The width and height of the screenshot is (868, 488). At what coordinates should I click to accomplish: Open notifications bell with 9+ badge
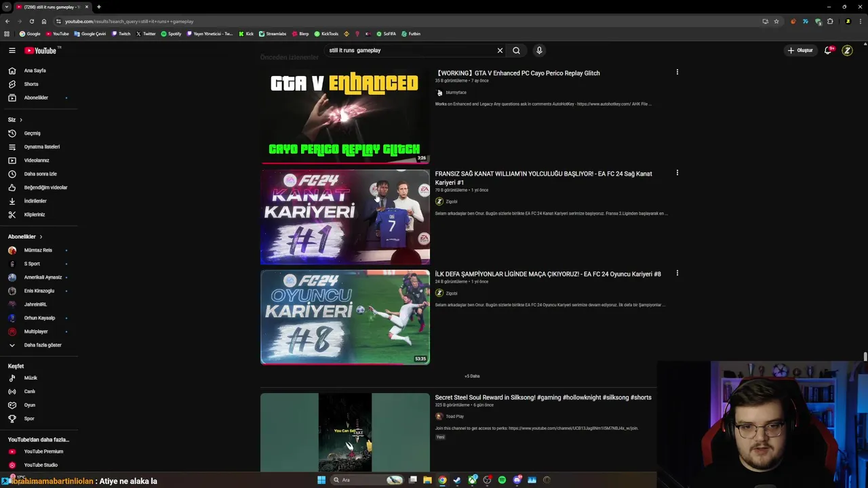828,50
